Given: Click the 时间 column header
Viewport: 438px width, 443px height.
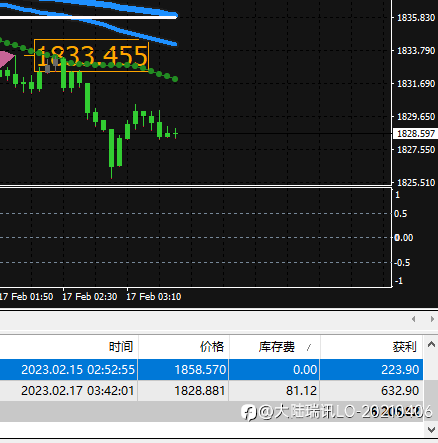Looking at the screenshot, I should pyautogui.click(x=69, y=347).
